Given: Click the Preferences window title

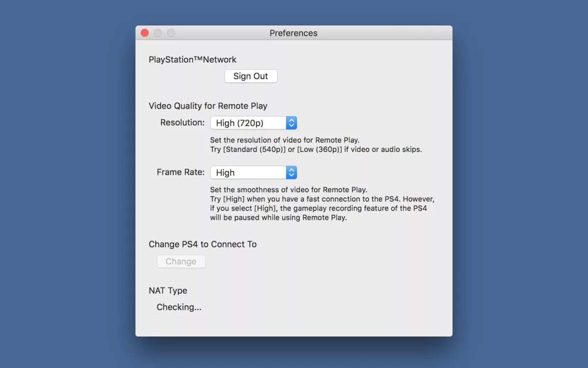Looking at the screenshot, I should click(294, 33).
